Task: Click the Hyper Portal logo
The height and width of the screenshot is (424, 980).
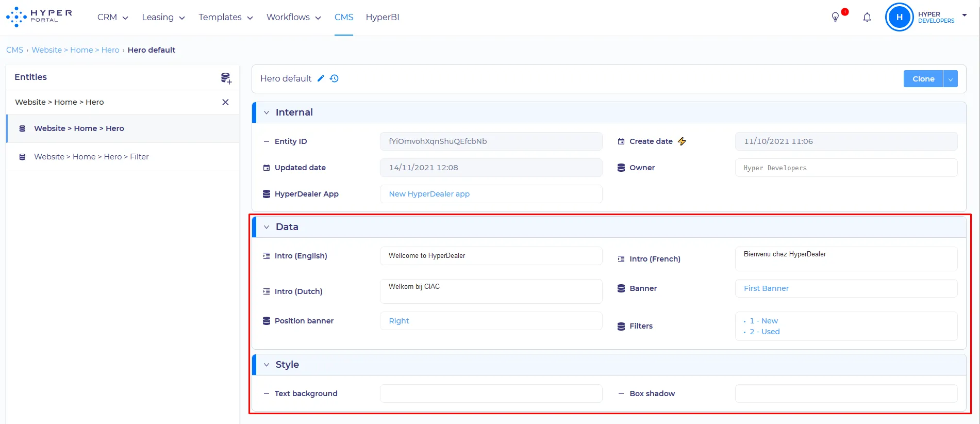Action: (x=39, y=17)
